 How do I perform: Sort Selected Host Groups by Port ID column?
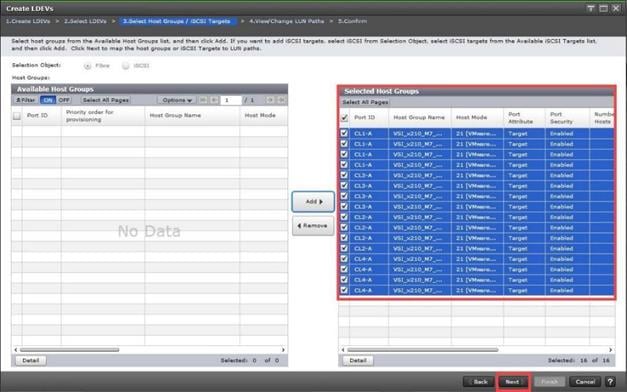pos(369,118)
